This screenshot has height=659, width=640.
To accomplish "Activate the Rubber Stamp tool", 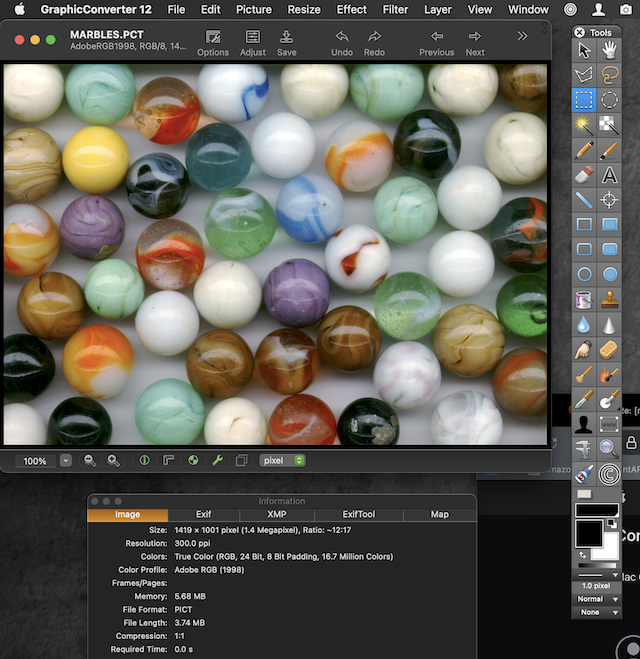I will point(609,300).
